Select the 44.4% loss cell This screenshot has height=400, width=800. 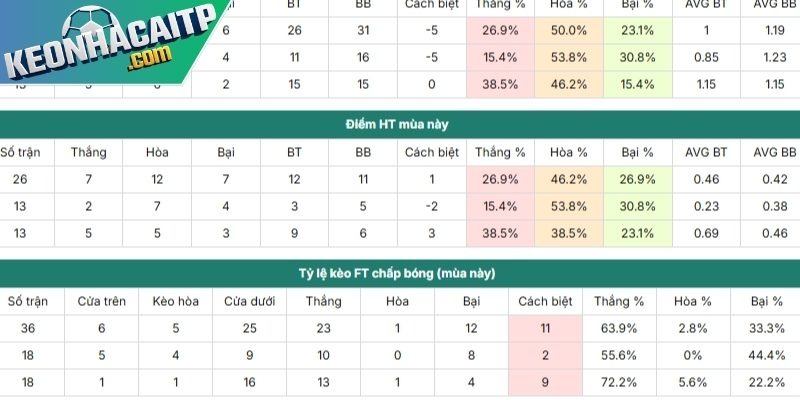coord(766,354)
